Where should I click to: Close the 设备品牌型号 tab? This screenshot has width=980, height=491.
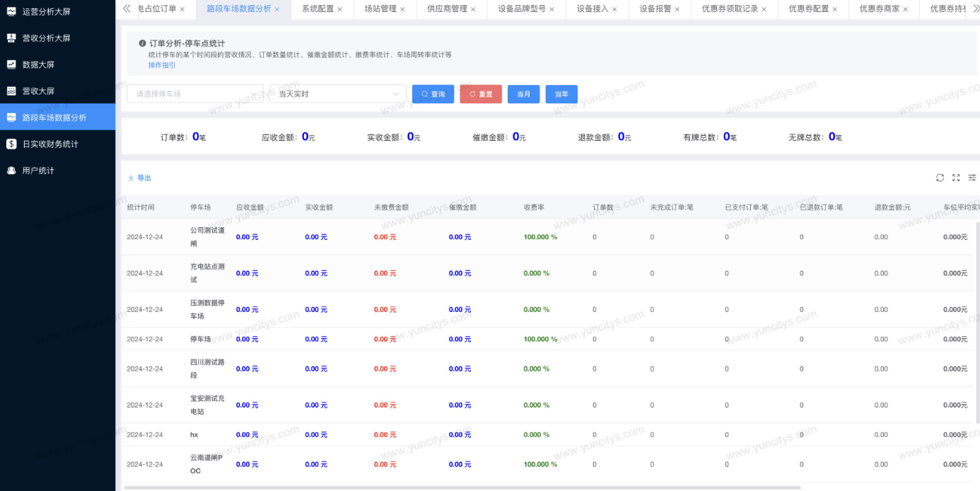point(552,9)
